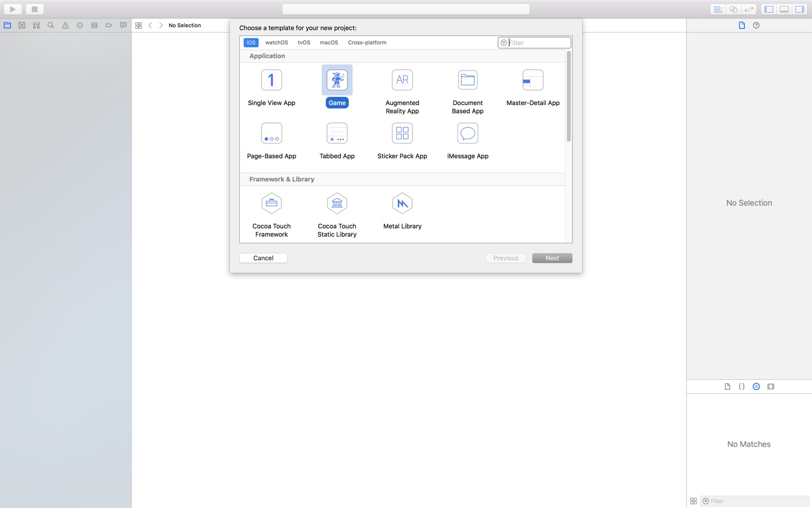Choose the Tabbed App template

click(x=337, y=141)
